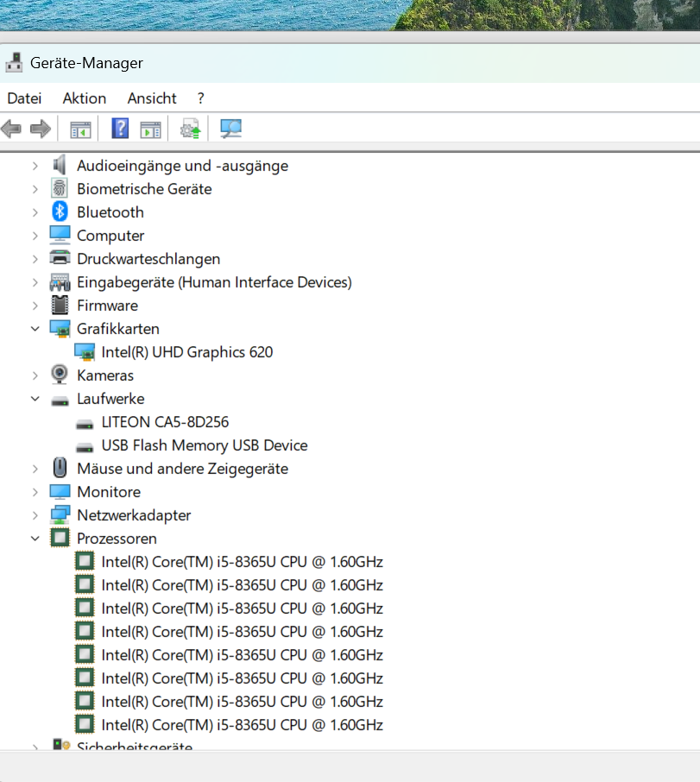The width and height of the screenshot is (700, 782).
Task: Select the Kameras category label
Action: click(105, 375)
